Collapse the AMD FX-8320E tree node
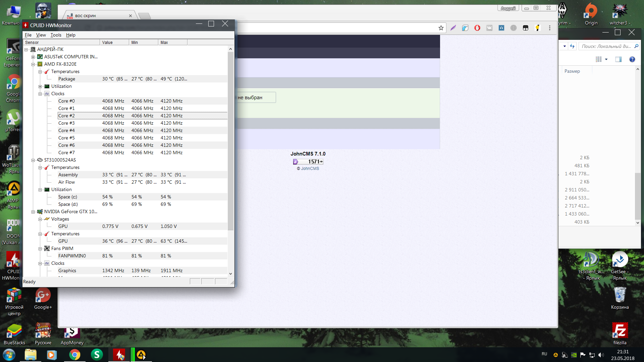 (33, 64)
